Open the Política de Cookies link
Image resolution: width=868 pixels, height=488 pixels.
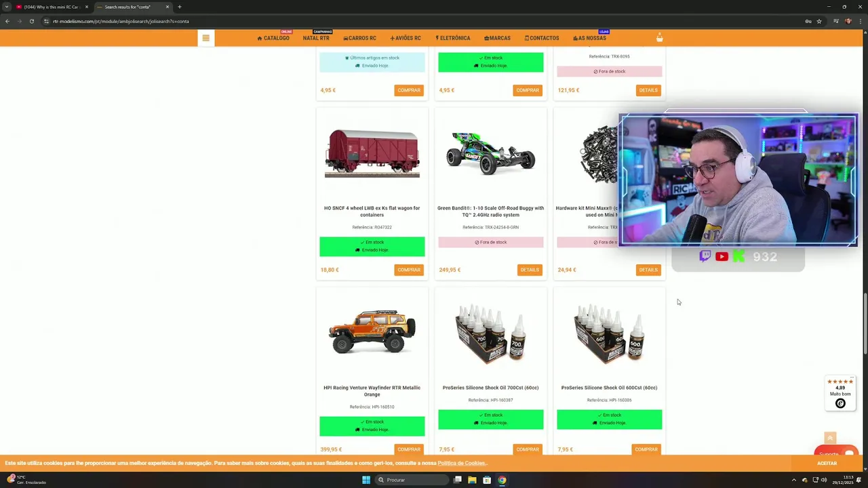pyautogui.click(x=461, y=463)
